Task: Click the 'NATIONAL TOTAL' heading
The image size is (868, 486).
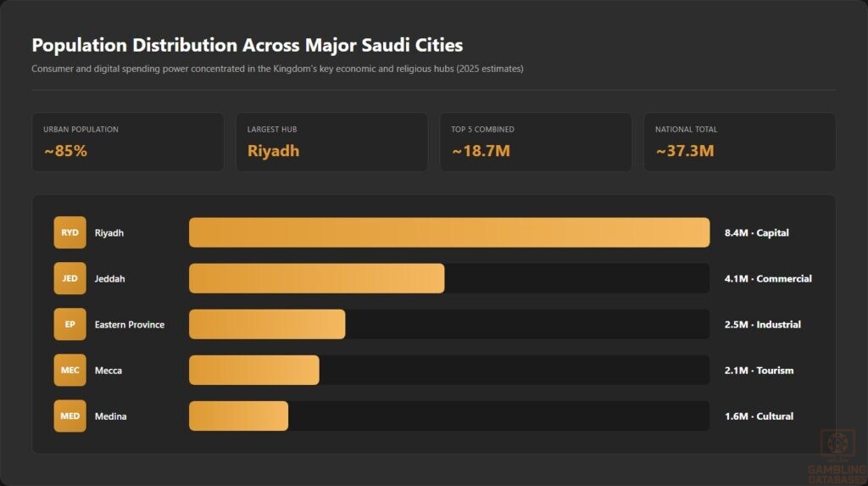Action: [x=686, y=129]
